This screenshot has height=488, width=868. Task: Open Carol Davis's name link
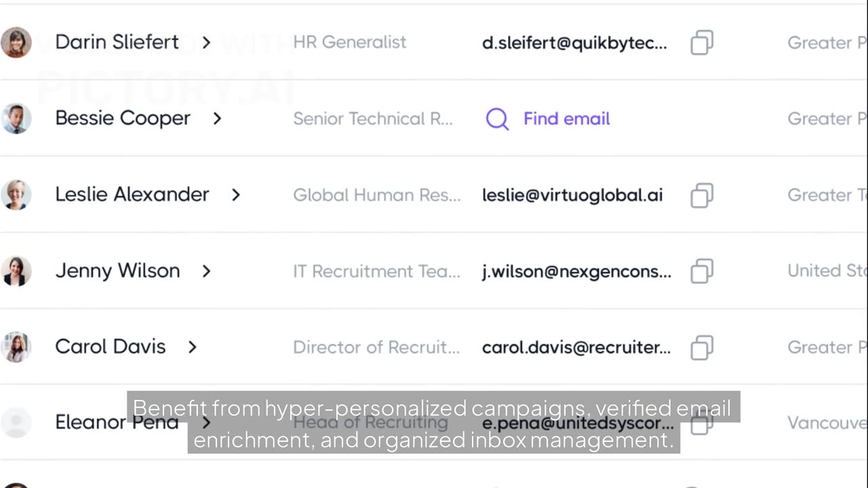tap(110, 346)
